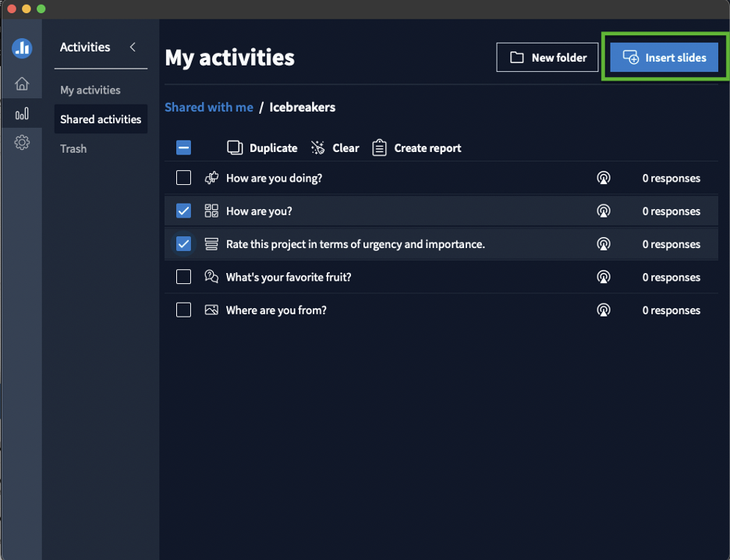Click the New folder button
The width and height of the screenshot is (730, 560).
tap(547, 57)
